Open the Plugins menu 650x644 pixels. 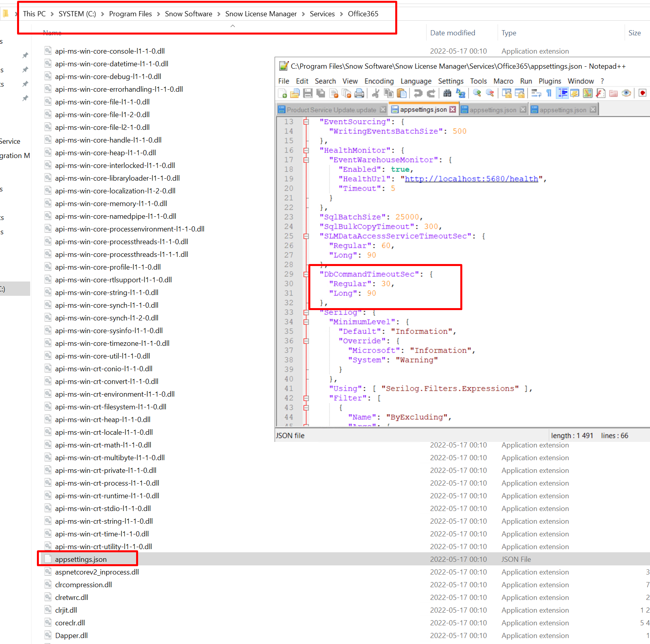550,81
